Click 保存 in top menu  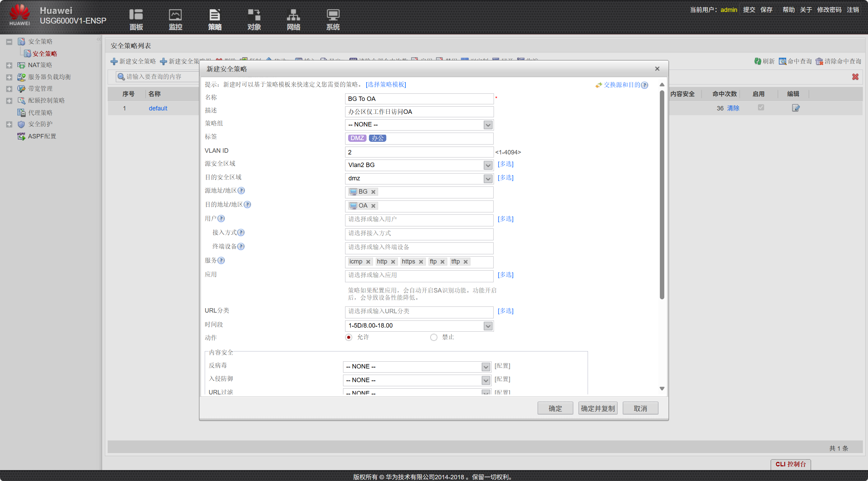coord(766,10)
